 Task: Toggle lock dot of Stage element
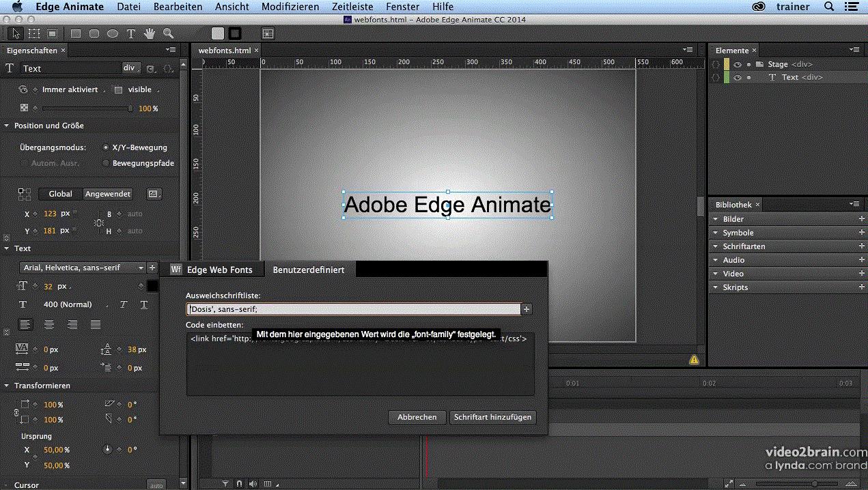(748, 64)
